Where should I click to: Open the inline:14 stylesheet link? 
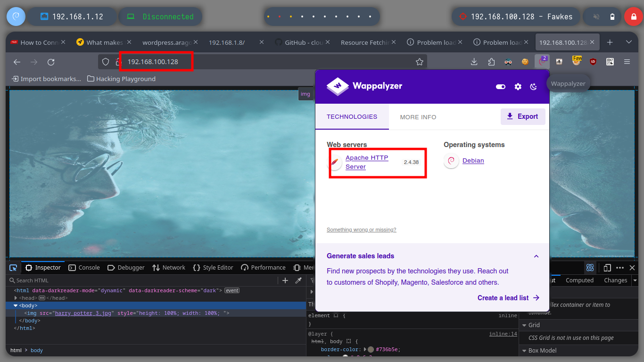coord(503,334)
